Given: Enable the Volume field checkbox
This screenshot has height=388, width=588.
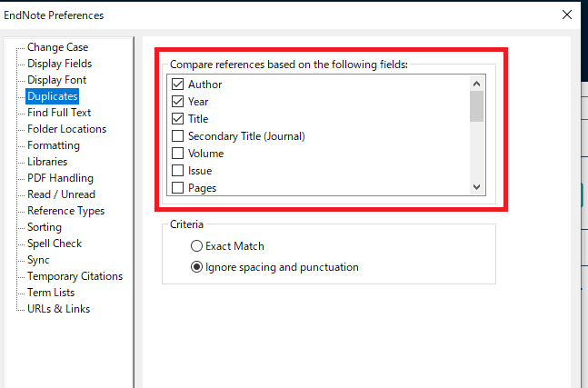Looking at the screenshot, I should click(177, 154).
